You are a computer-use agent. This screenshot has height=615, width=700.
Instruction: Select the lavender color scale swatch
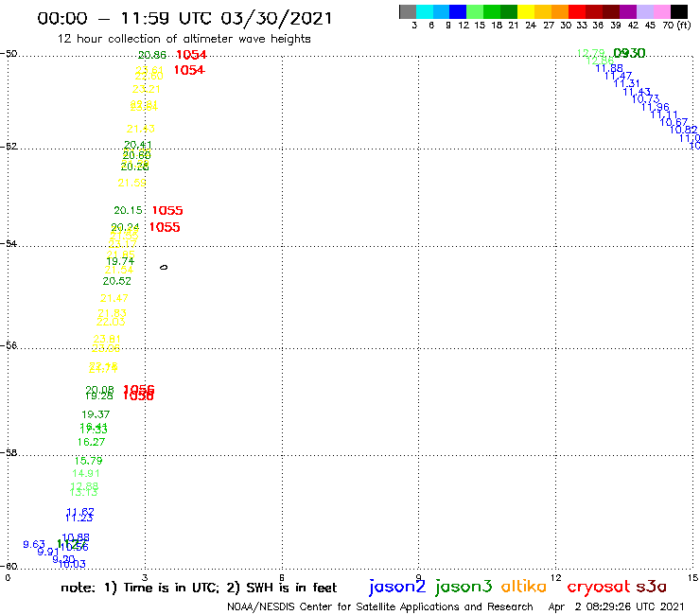coord(644,11)
